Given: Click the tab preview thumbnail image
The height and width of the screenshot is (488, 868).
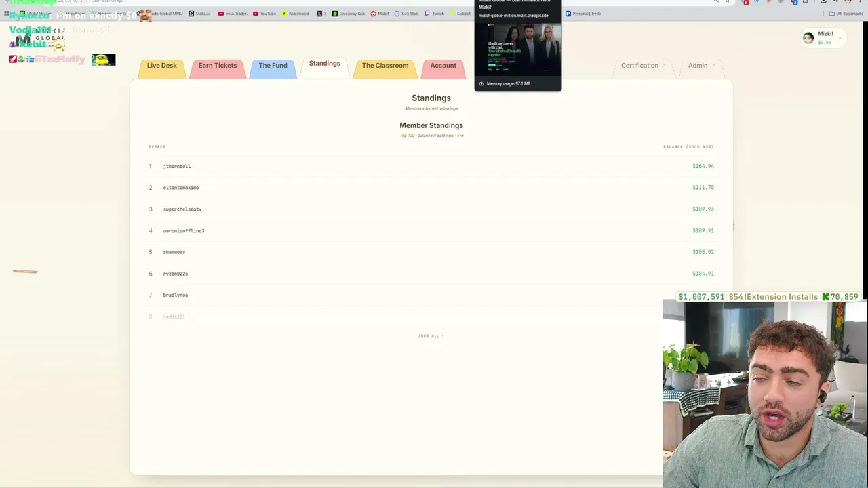Looking at the screenshot, I should (x=518, y=49).
